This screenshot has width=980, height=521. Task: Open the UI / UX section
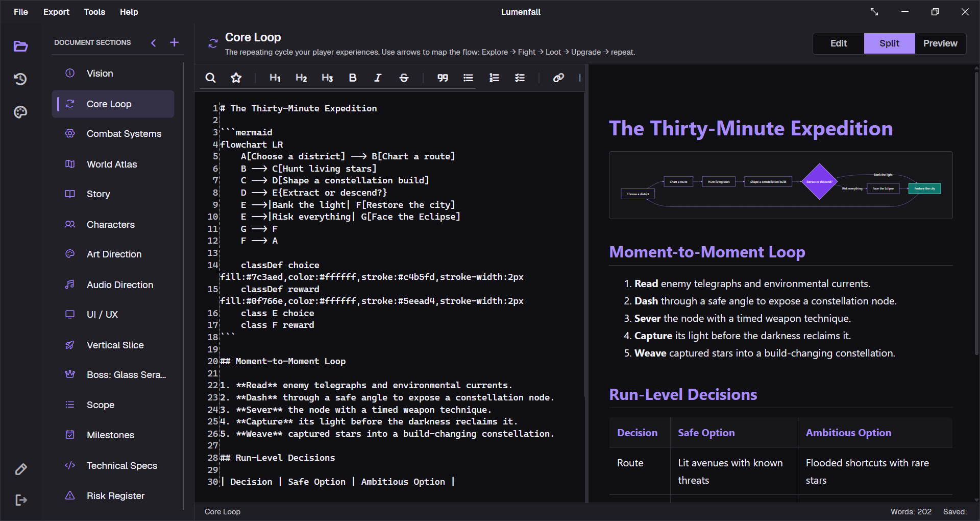point(113,315)
